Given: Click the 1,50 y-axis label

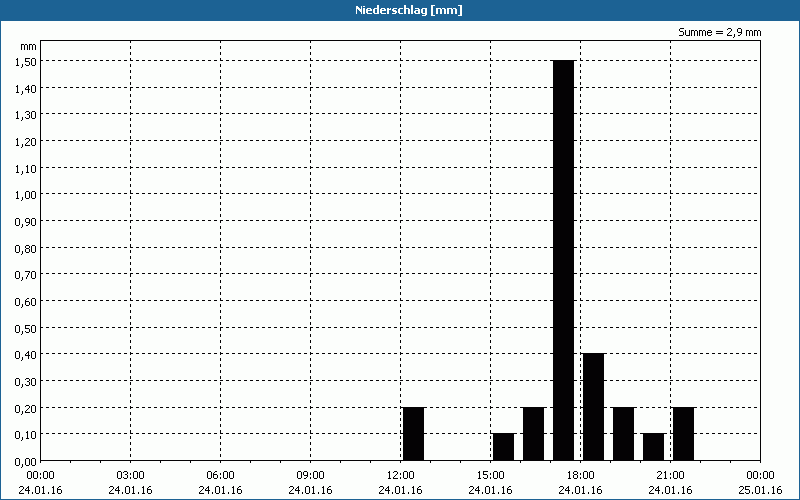Looking at the screenshot, I should [x=26, y=62].
